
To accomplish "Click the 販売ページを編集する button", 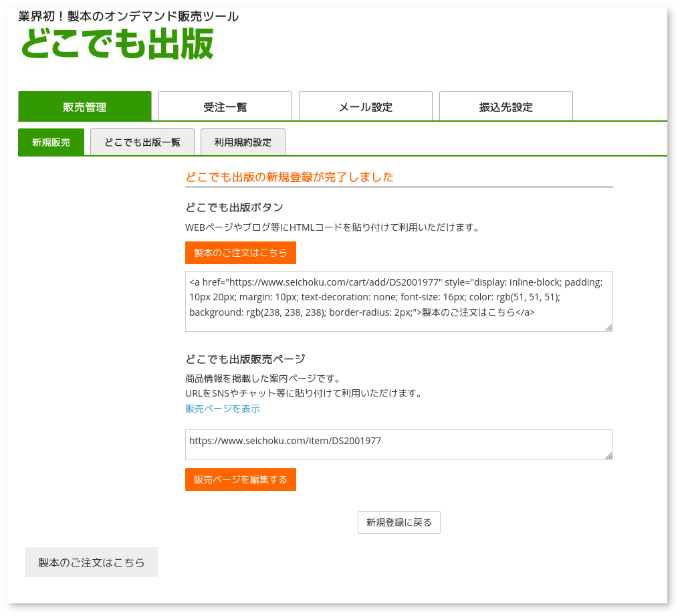I will click(x=240, y=480).
